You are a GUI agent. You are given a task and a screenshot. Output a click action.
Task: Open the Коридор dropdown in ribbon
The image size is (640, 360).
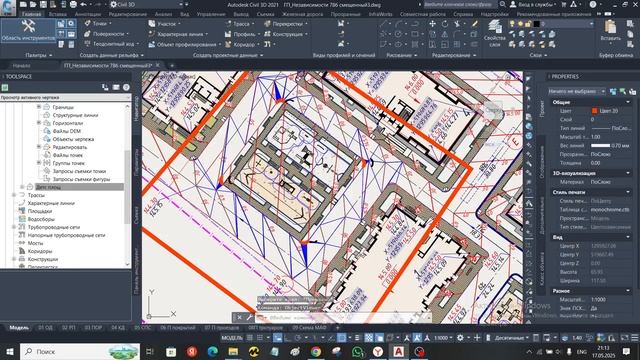point(244,44)
